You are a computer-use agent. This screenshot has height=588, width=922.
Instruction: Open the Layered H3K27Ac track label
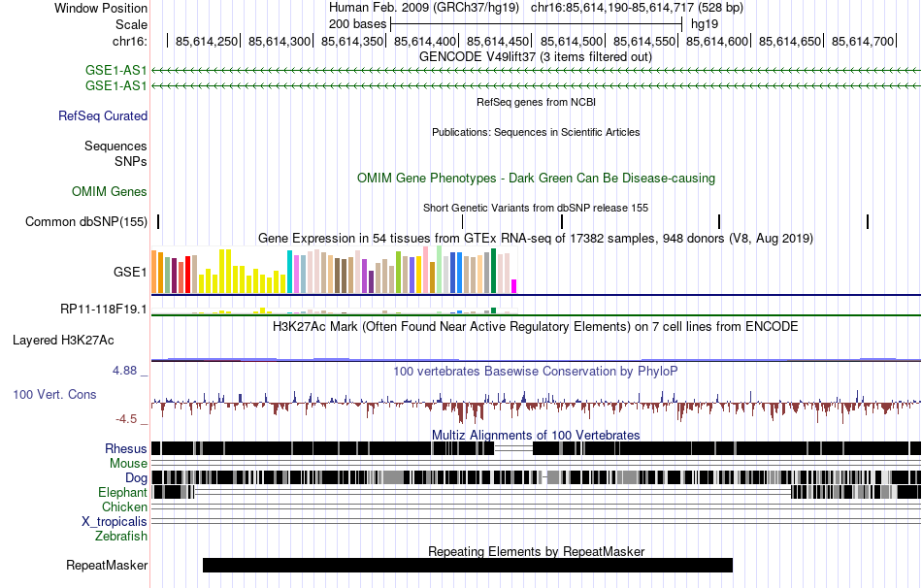(63, 341)
